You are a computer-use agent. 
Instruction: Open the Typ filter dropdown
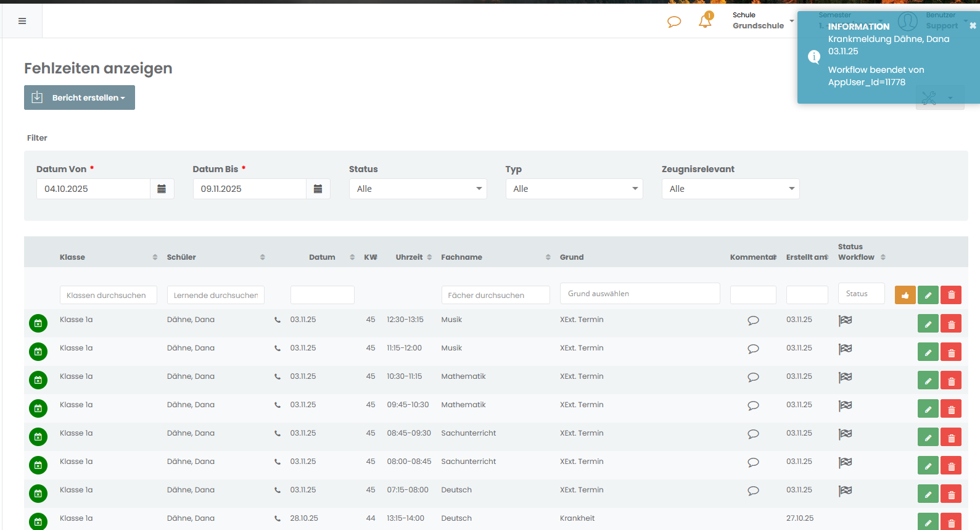point(574,189)
